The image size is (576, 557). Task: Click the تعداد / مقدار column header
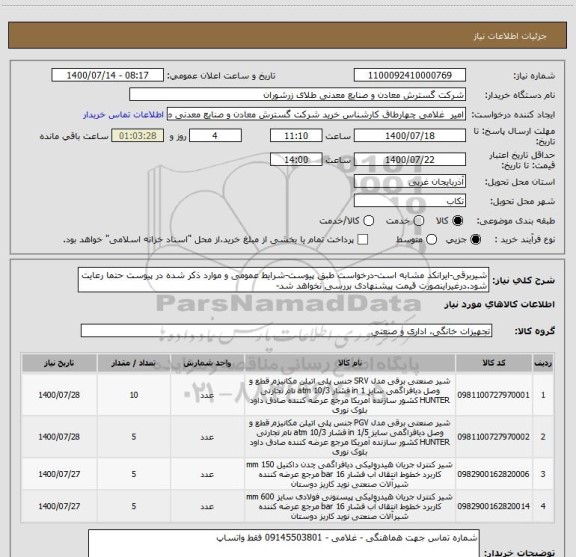(134, 363)
